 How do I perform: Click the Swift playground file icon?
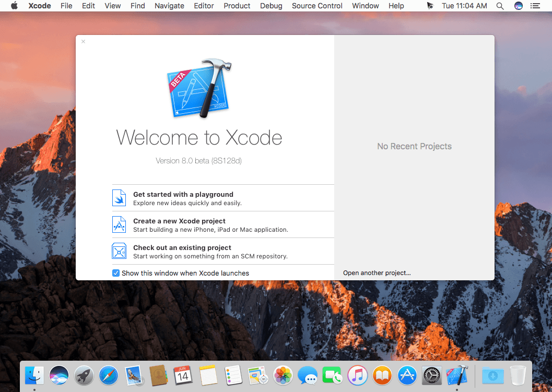click(119, 198)
